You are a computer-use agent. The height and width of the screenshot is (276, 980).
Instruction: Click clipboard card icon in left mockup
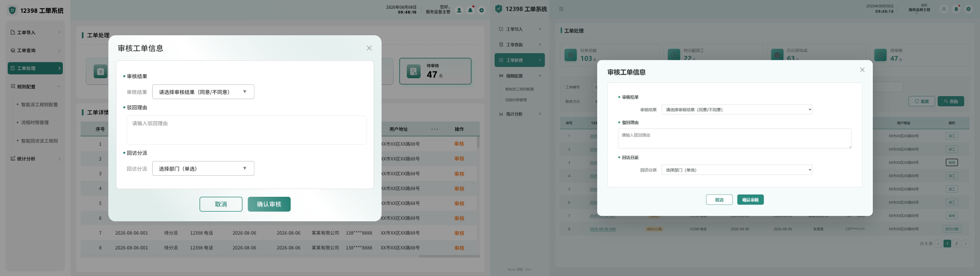tap(101, 72)
